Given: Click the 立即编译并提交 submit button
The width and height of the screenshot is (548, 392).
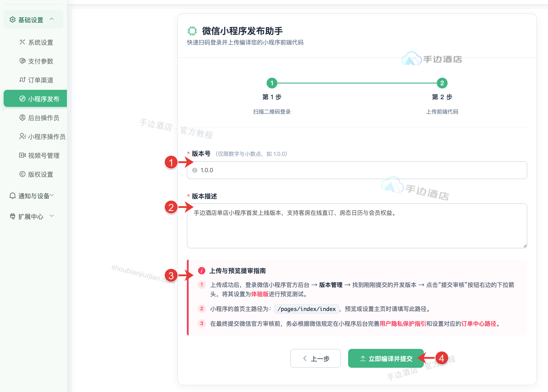Looking at the screenshot, I should pos(386,359).
